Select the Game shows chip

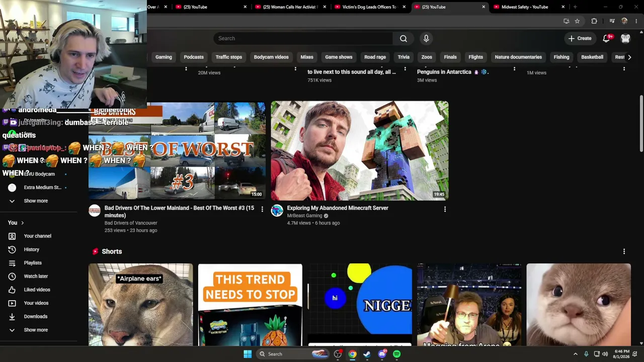339,57
